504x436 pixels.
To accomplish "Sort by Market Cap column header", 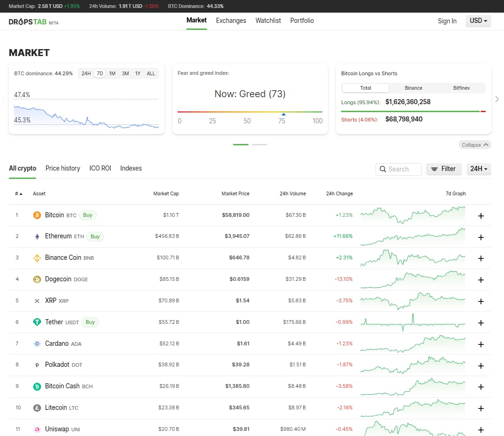I will point(166,193).
